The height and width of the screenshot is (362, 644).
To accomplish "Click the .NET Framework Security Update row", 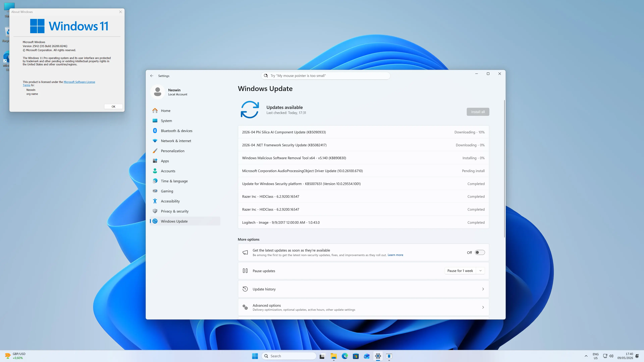I will (x=363, y=145).
